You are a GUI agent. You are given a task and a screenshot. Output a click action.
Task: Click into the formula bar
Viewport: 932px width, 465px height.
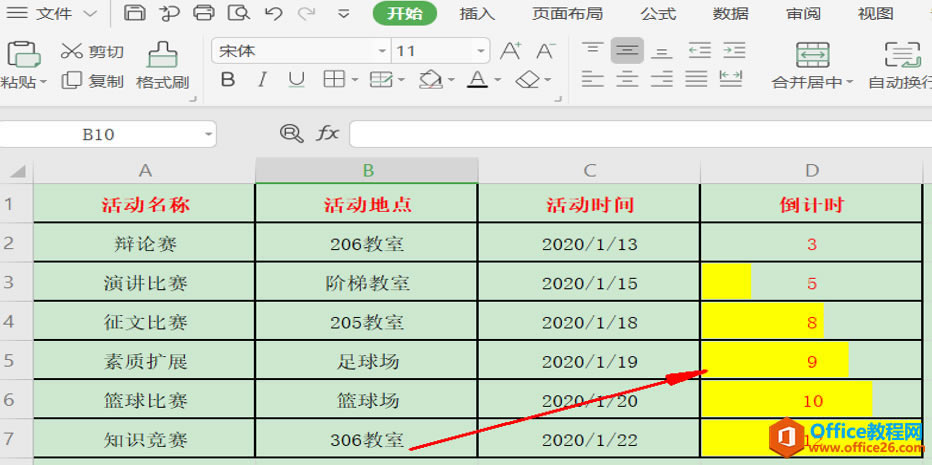(640, 134)
